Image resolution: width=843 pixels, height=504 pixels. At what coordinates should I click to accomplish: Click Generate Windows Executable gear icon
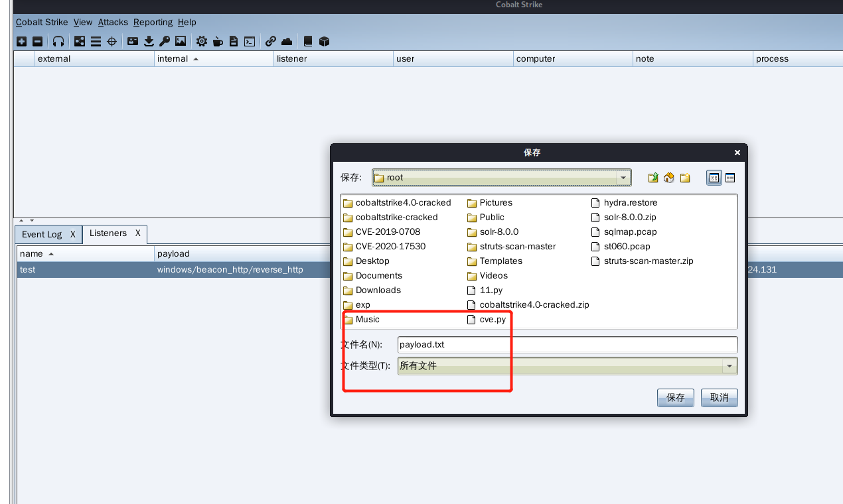(x=202, y=41)
